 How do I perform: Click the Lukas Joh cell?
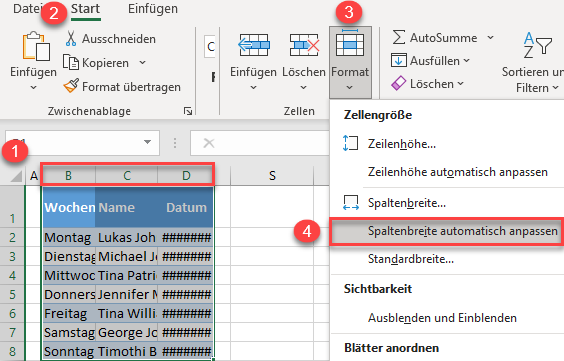point(127,237)
